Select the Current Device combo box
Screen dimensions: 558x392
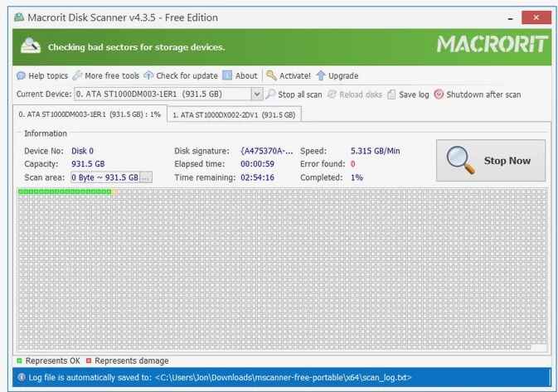[168, 94]
